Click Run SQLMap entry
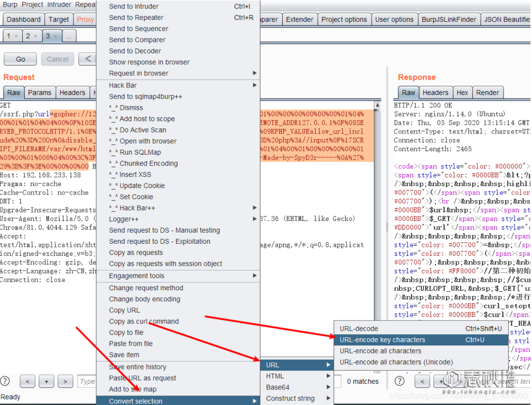The width and height of the screenshot is (532, 405). point(178,152)
